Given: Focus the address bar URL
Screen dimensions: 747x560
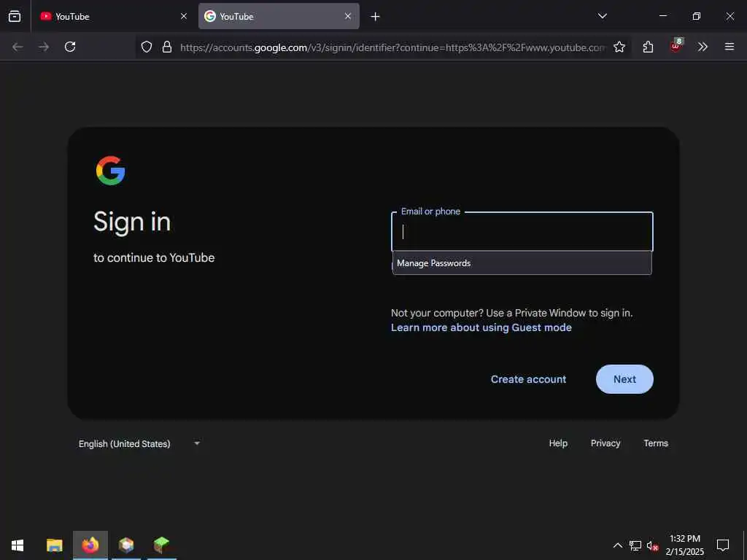Looking at the screenshot, I should [392, 47].
